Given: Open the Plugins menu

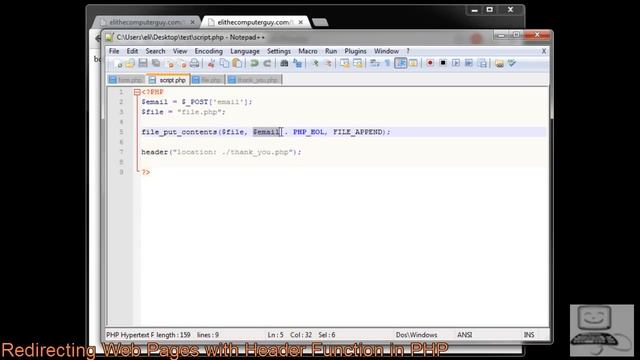Looking at the screenshot, I should [356, 51].
